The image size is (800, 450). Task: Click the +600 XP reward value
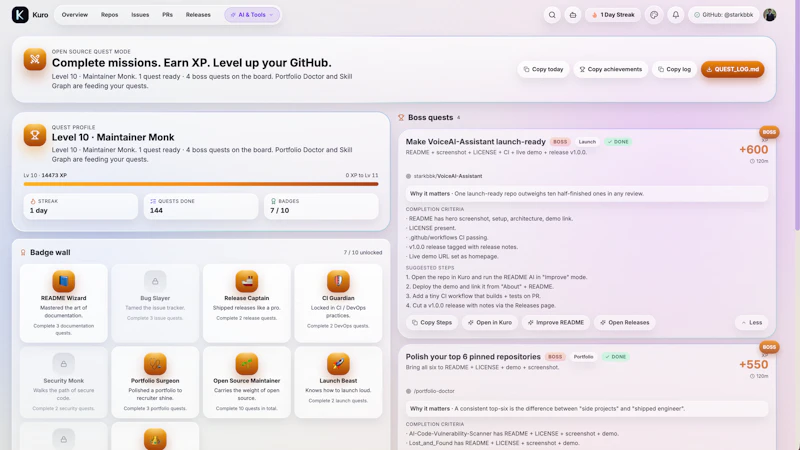pos(754,149)
